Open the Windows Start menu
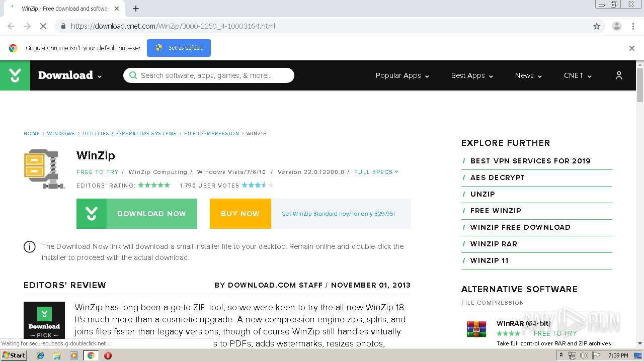Image resolution: width=644 pixels, height=362 pixels. (14, 355)
